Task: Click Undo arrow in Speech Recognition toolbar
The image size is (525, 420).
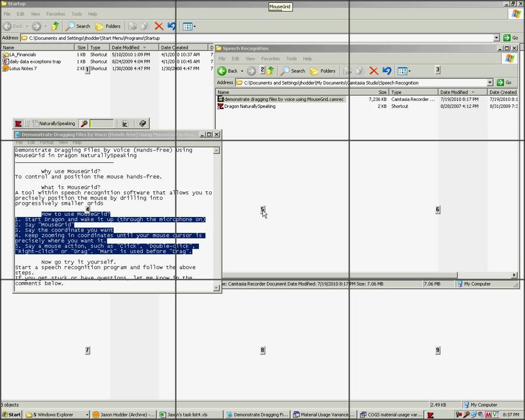Action: 387,71
